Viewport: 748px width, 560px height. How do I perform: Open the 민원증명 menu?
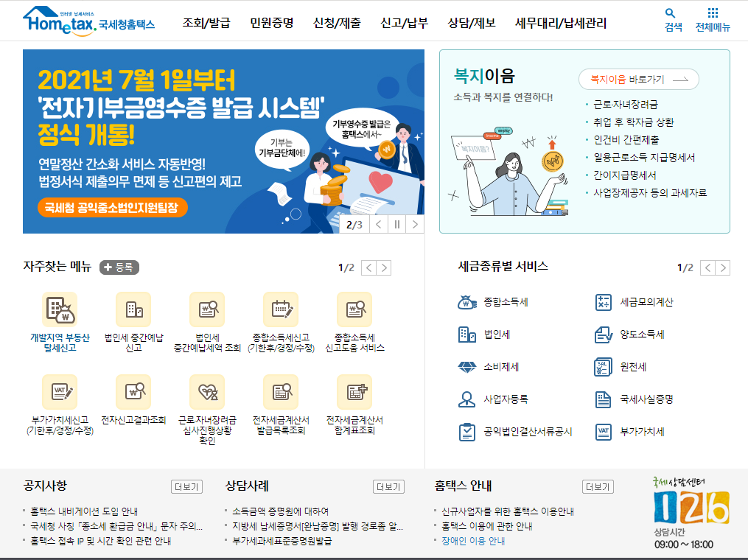[272, 23]
